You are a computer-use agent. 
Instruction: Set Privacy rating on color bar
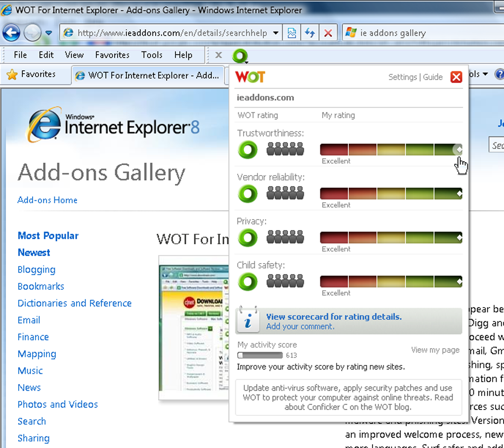pos(391,238)
